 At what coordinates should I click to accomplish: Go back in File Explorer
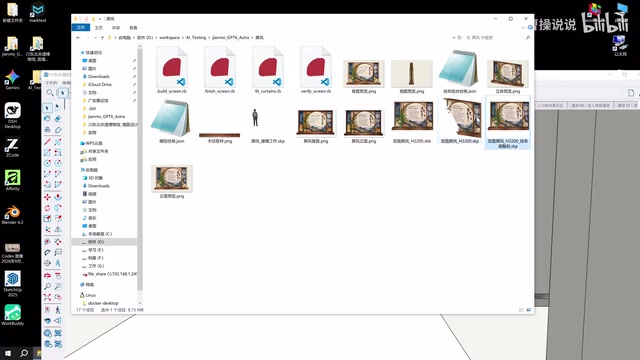pyautogui.click(x=78, y=38)
